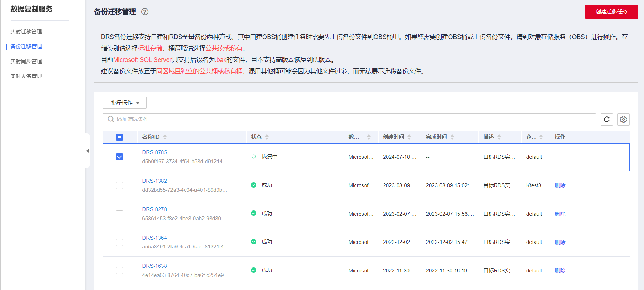Delete task DRS-1382
Screen dimensions: 644x290
point(560,185)
